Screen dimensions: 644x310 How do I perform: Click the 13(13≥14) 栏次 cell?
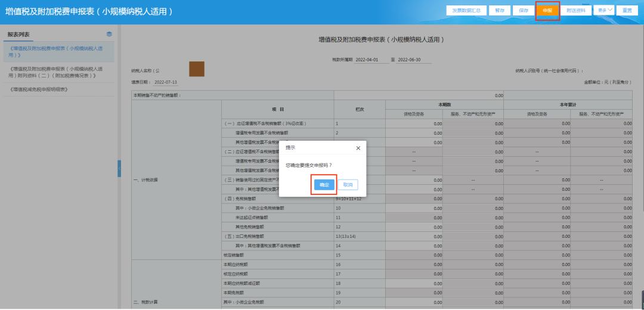point(360,237)
